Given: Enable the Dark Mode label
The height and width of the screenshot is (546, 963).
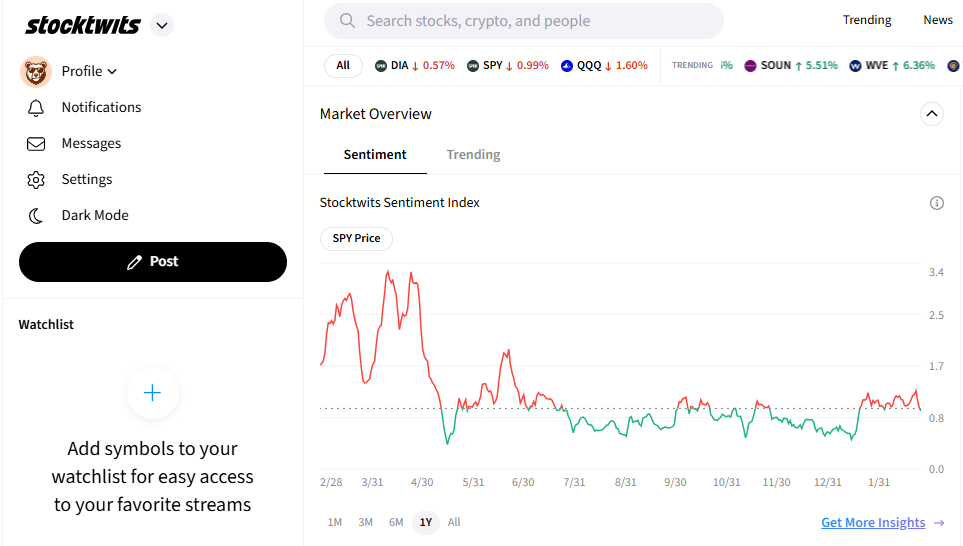Looking at the screenshot, I should pyautogui.click(x=95, y=216).
